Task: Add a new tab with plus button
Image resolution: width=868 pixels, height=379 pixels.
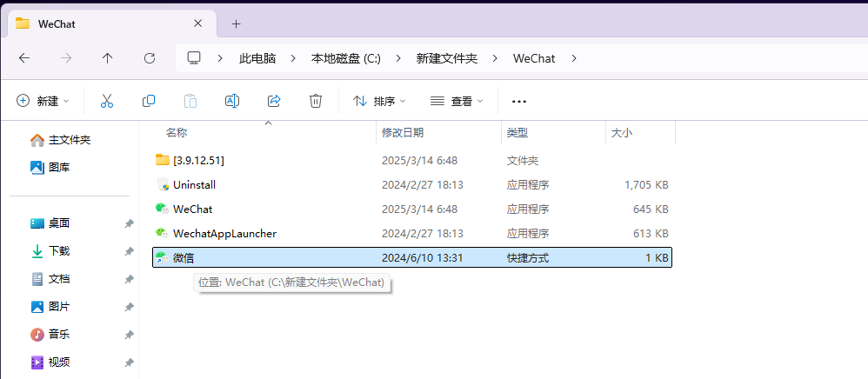Action: coord(237,23)
